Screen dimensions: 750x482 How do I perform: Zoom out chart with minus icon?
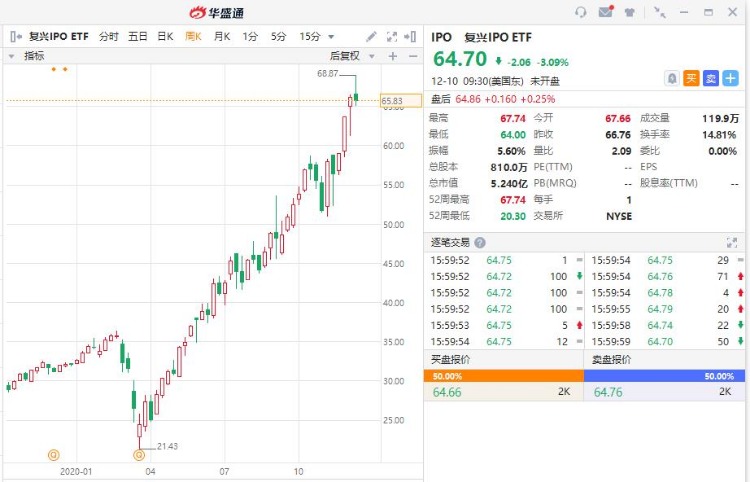click(413, 56)
